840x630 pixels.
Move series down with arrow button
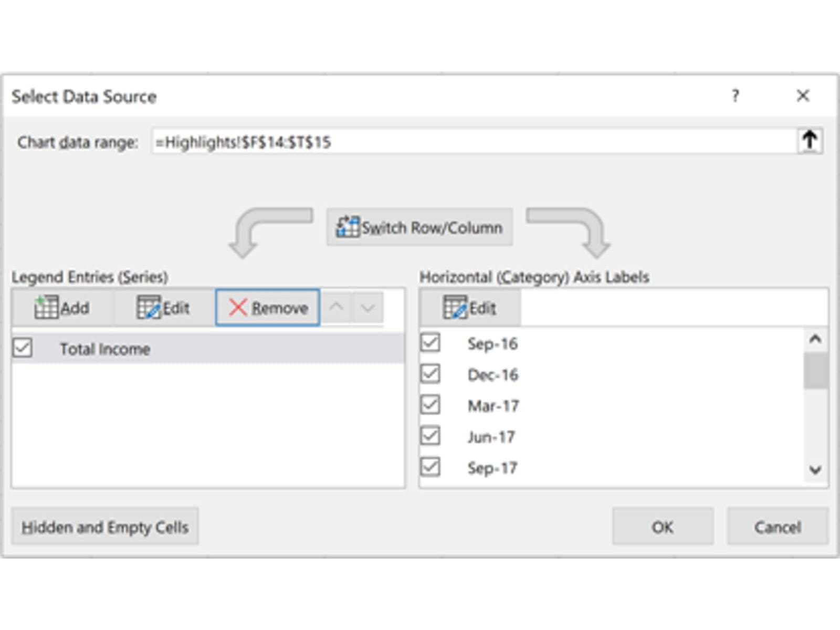coord(367,307)
